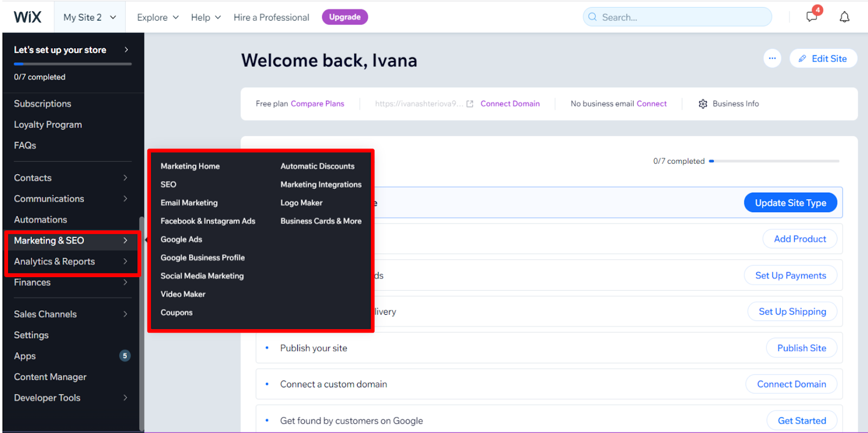868x433 pixels.
Task: Click the Add Product button
Action: (x=800, y=239)
